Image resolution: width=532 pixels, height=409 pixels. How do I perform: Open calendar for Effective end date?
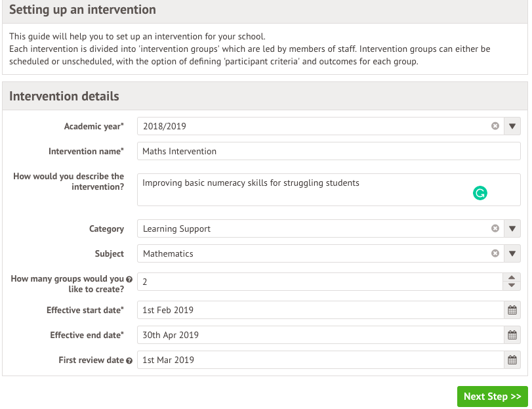point(512,335)
